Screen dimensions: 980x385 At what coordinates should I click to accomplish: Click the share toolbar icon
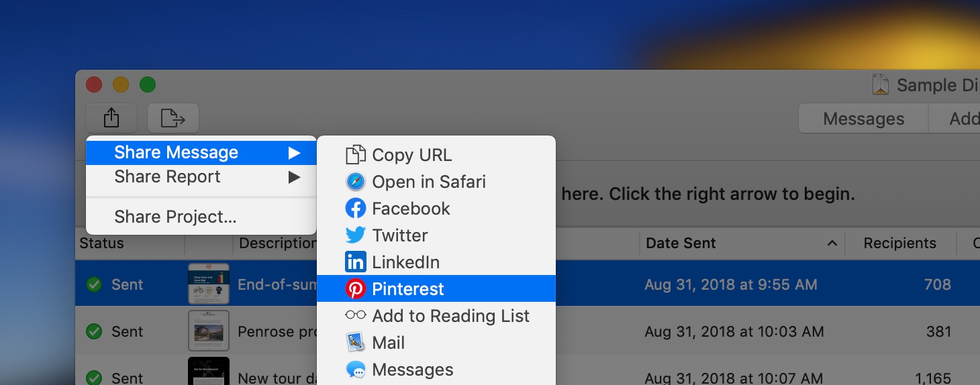tap(111, 118)
